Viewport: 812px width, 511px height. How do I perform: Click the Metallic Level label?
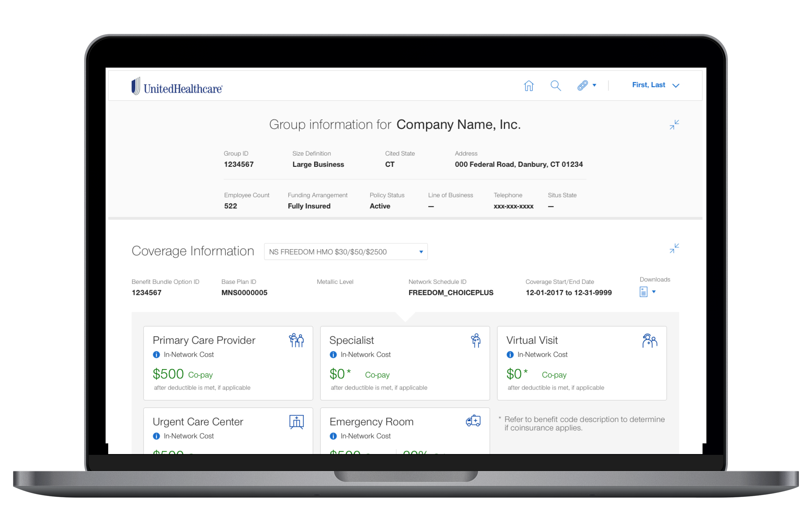[335, 282]
